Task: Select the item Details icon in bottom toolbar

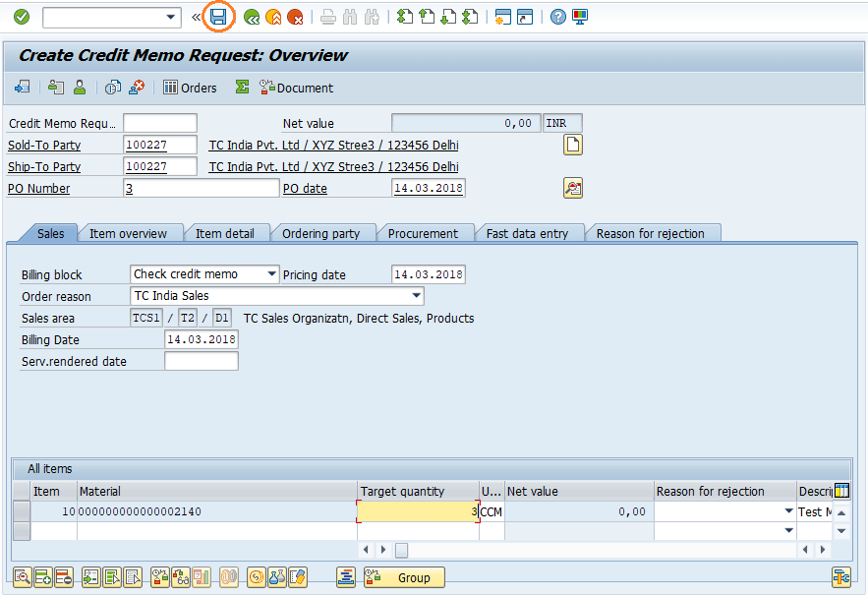Action: tap(21, 578)
